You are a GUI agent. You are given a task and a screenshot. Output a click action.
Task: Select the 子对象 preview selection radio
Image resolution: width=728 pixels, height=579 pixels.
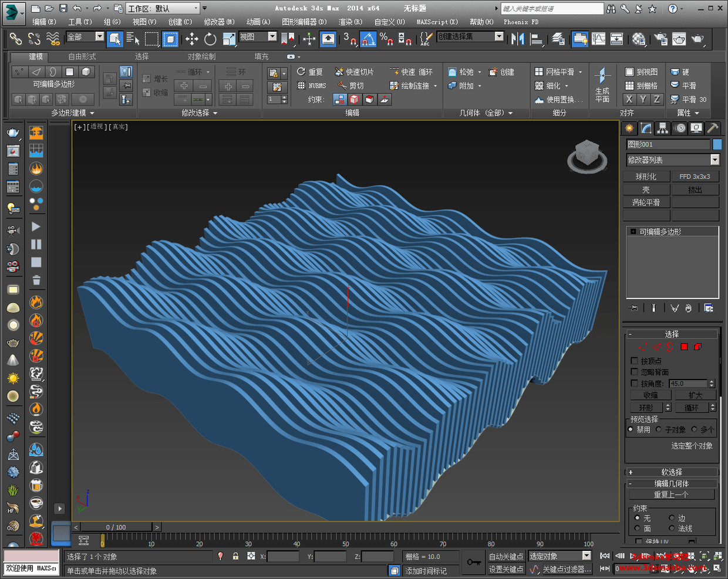(x=659, y=429)
